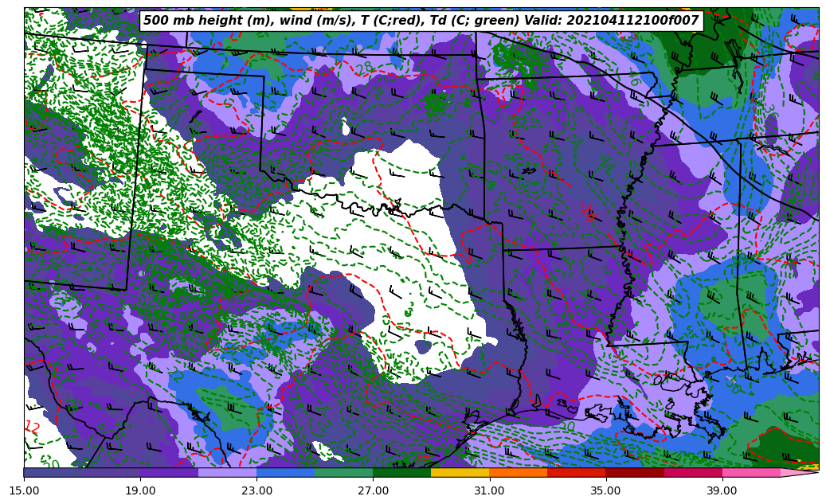Click the yellow swatch in the colorbar
Viewport: 826px width, 504px height.
click(x=460, y=472)
